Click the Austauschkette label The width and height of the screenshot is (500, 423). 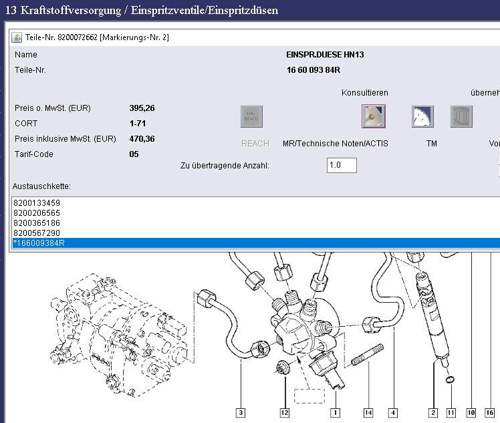(x=42, y=186)
